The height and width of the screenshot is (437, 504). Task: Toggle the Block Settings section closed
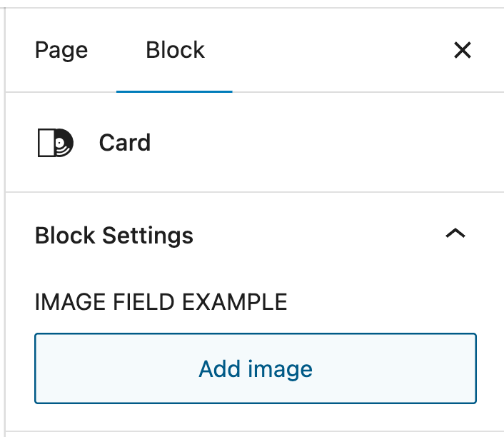(x=455, y=234)
